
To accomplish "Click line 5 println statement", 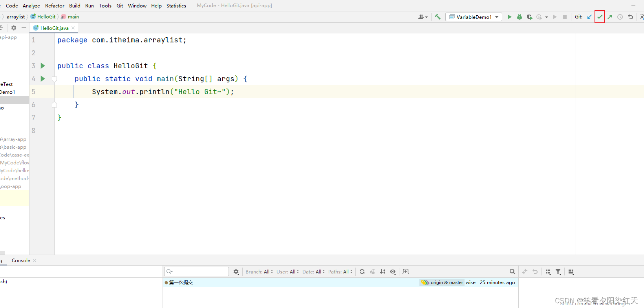I will click(163, 92).
